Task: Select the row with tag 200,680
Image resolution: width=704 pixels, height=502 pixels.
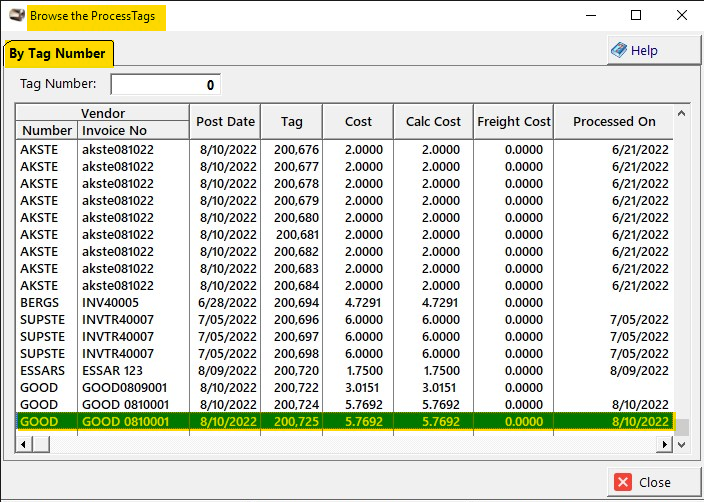Action: pyautogui.click(x=345, y=218)
